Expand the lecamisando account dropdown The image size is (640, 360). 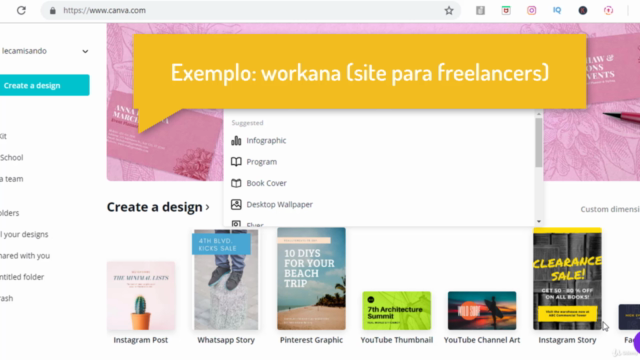click(85, 51)
